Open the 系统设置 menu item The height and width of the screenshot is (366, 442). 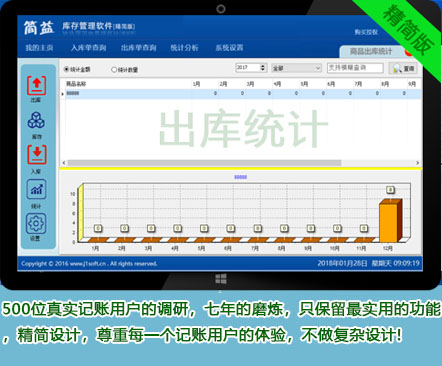click(229, 48)
